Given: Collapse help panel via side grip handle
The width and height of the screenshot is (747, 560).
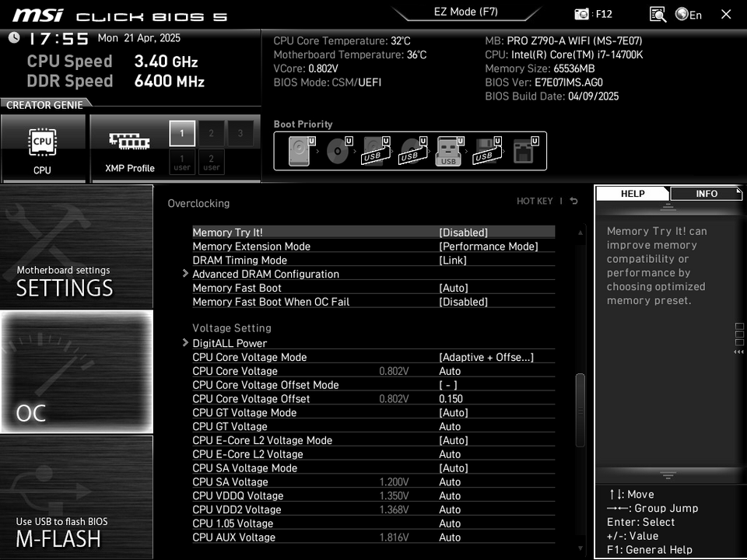Looking at the screenshot, I should click(739, 338).
